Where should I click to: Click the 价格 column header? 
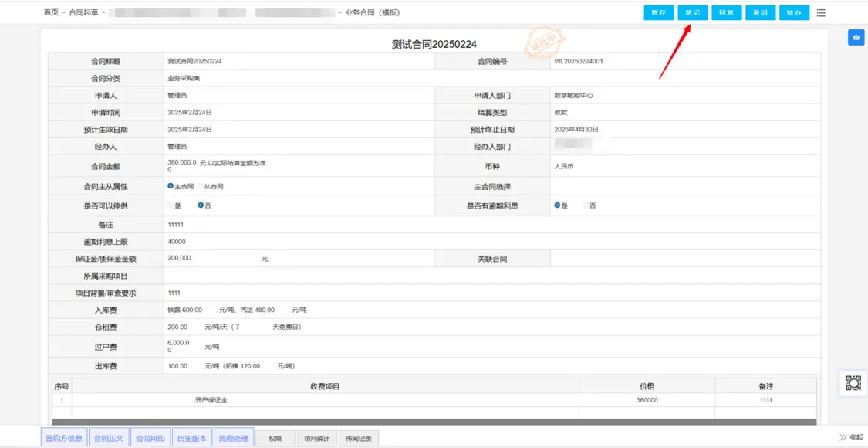click(x=647, y=386)
